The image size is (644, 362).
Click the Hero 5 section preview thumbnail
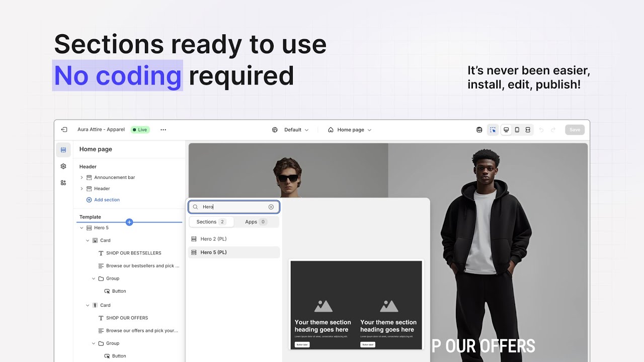[356, 305]
